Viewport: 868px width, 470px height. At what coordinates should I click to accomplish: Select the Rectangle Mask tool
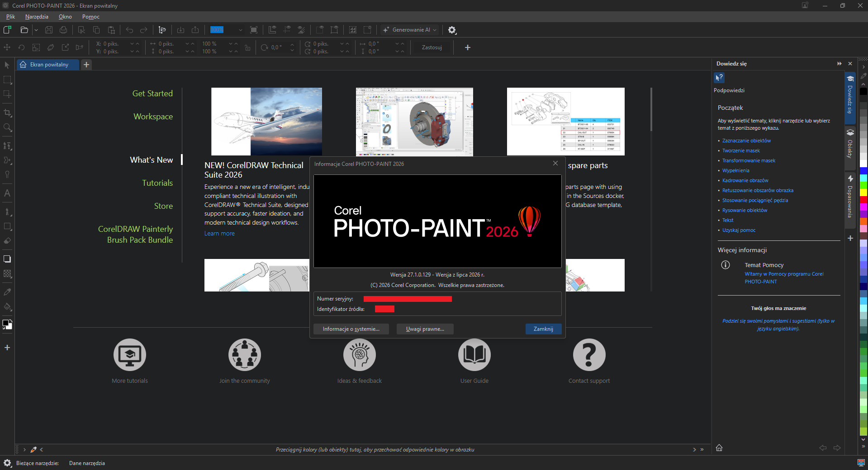[x=7, y=80]
